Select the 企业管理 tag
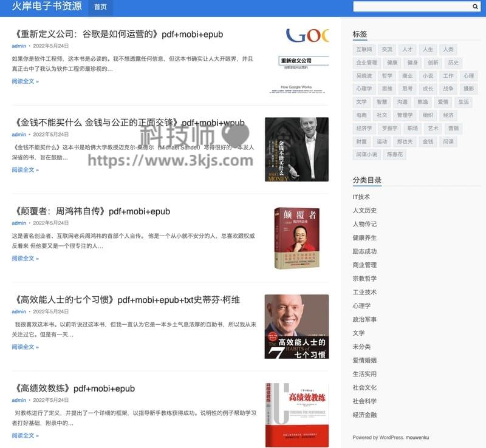The height and width of the screenshot is (448, 486). point(367,63)
